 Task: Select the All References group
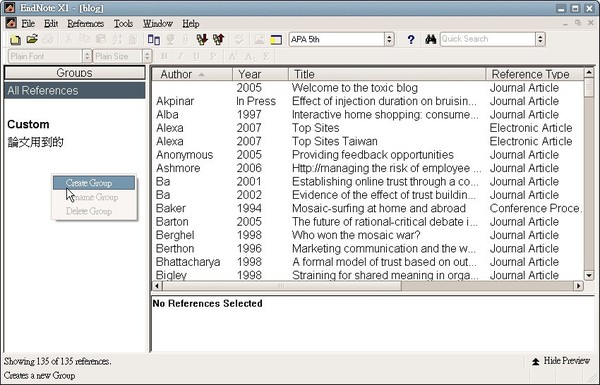(75, 91)
